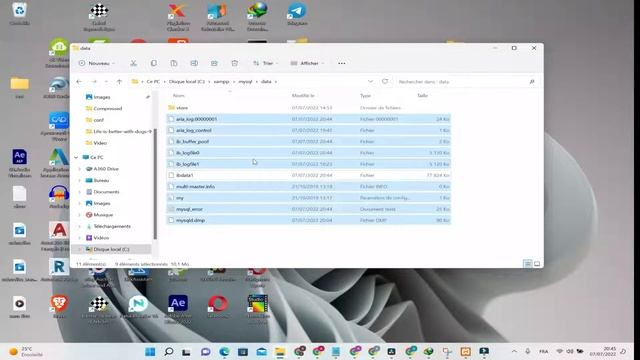Click the magnifier icon in search box

pos(532,82)
